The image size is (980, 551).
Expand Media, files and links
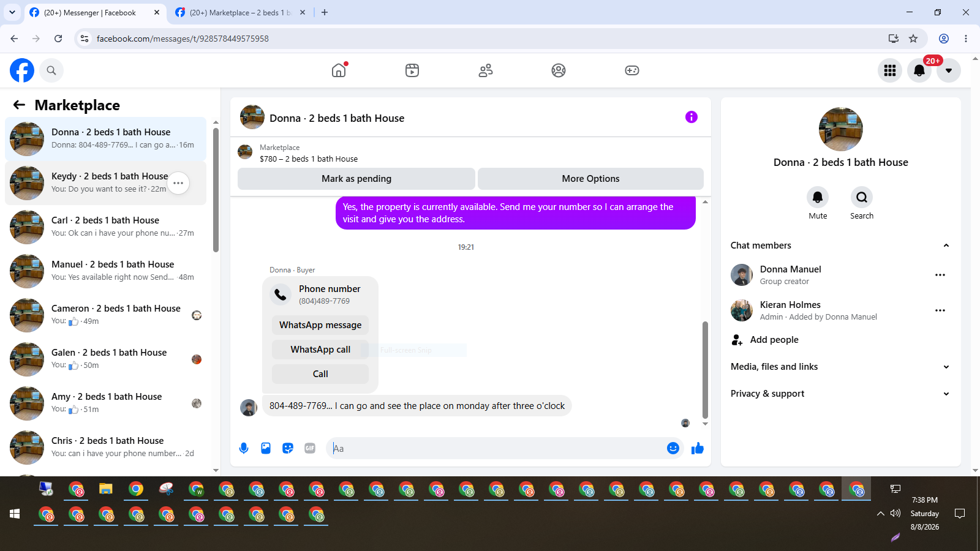[x=840, y=367]
